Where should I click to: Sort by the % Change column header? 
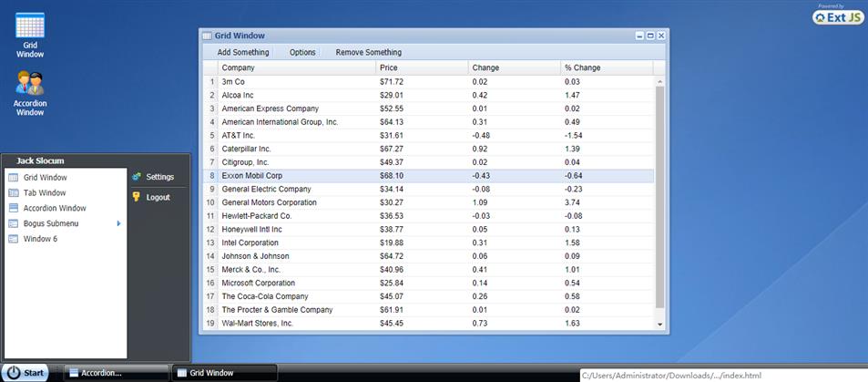607,67
